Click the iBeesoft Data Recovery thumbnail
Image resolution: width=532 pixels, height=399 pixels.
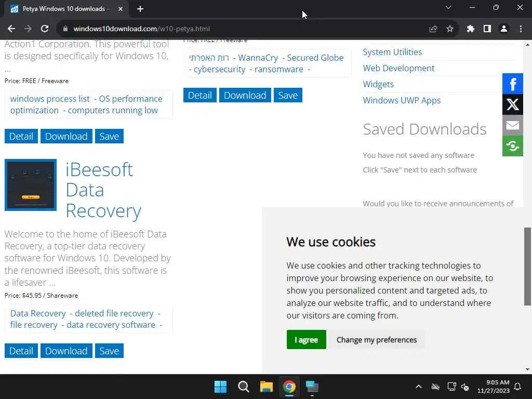coord(31,185)
